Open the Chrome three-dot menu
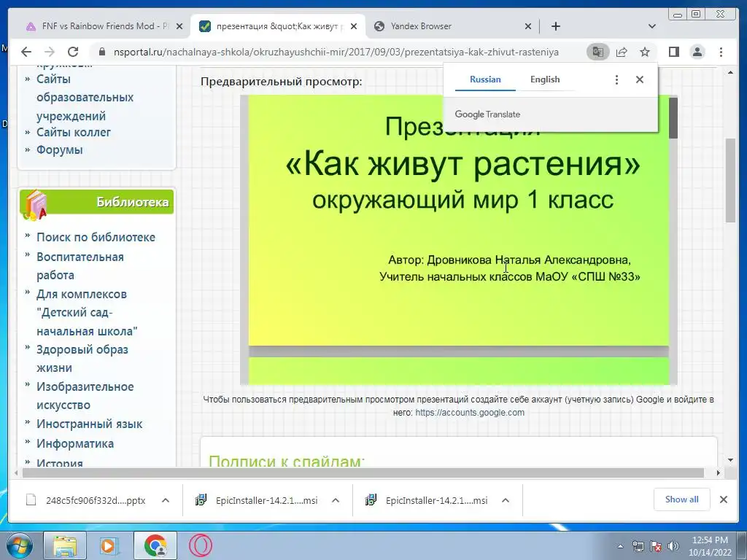The width and height of the screenshot is (747, 560). 721,52
